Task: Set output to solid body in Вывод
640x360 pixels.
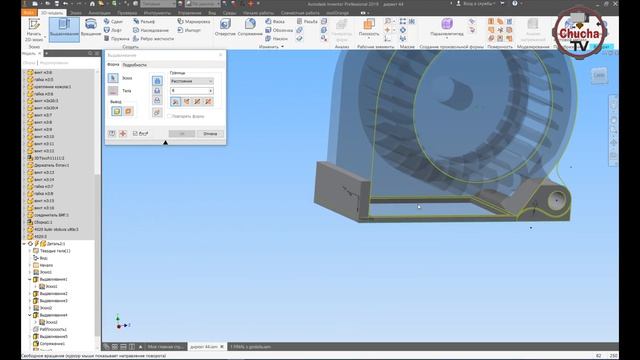Action: 117,111
